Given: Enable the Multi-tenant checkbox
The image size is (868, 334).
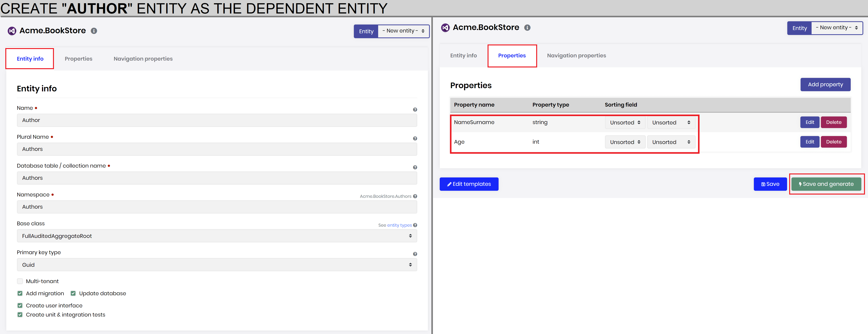Looking at the screenshot, I should coord(20,281).
